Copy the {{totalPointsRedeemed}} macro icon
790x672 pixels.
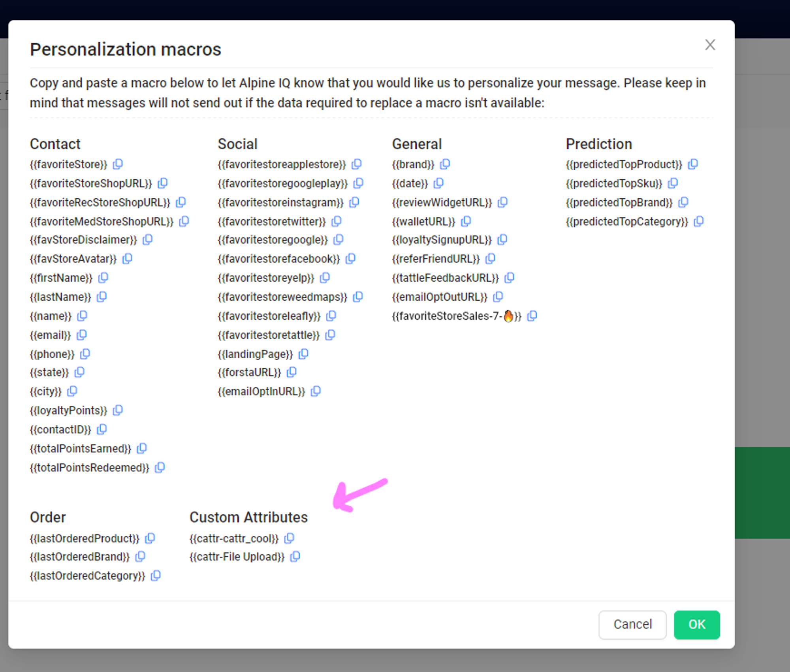coord(160,468)
